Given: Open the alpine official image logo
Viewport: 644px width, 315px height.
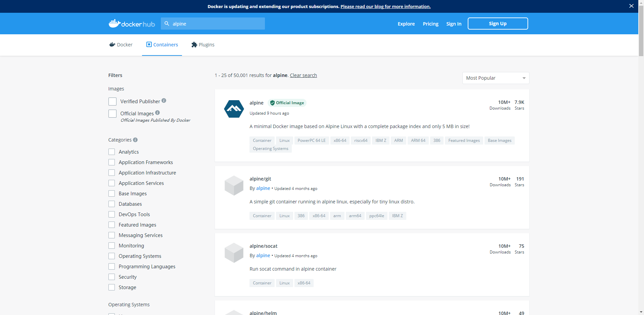Looking at the screenshot, I should pyautogui.click(x=234, y=109).
